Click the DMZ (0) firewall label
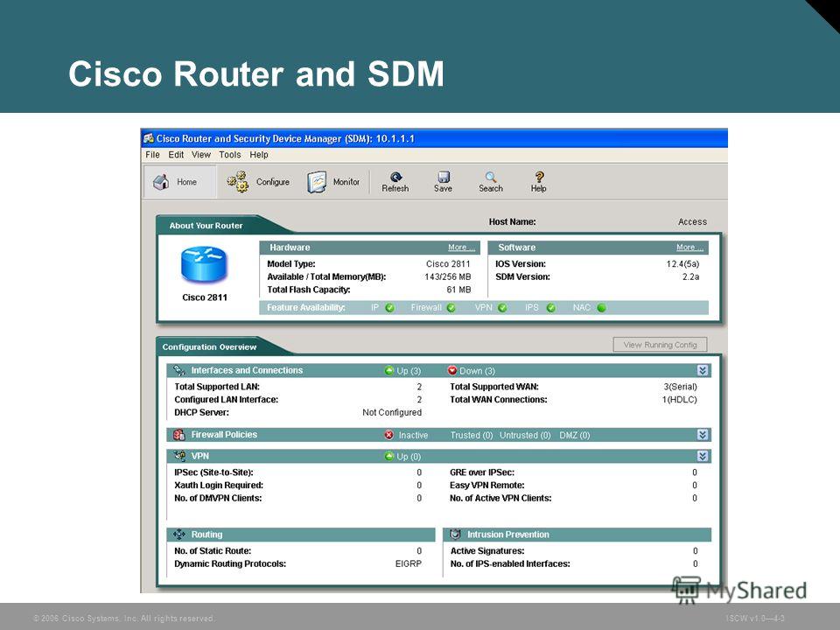This screenshot has width=840, height=630. (x=575, y=435)
